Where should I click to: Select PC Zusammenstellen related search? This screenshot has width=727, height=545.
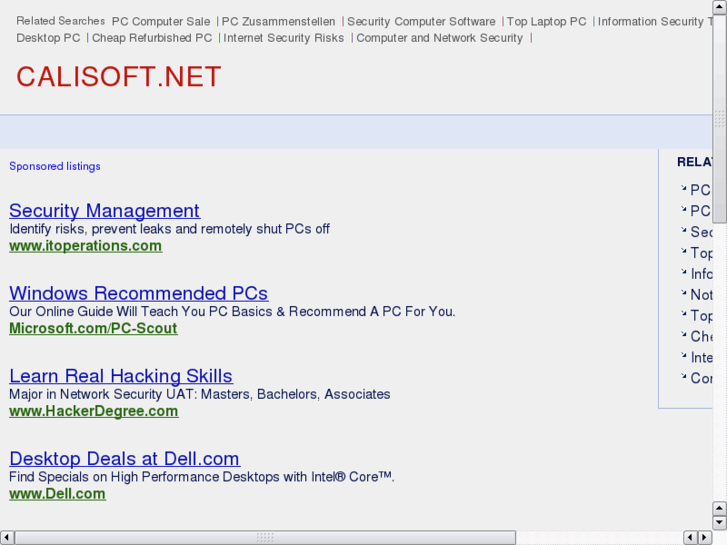278,21
